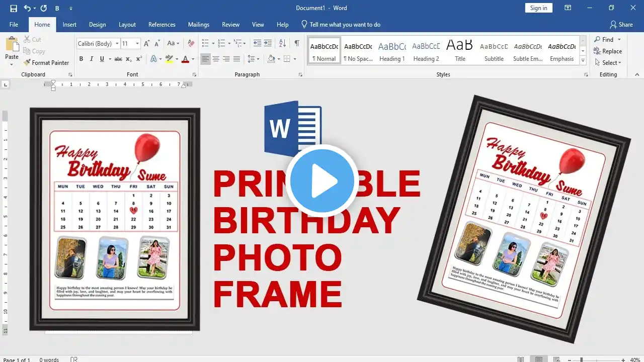
Task: Undo the last action
Action: (27, 8)
